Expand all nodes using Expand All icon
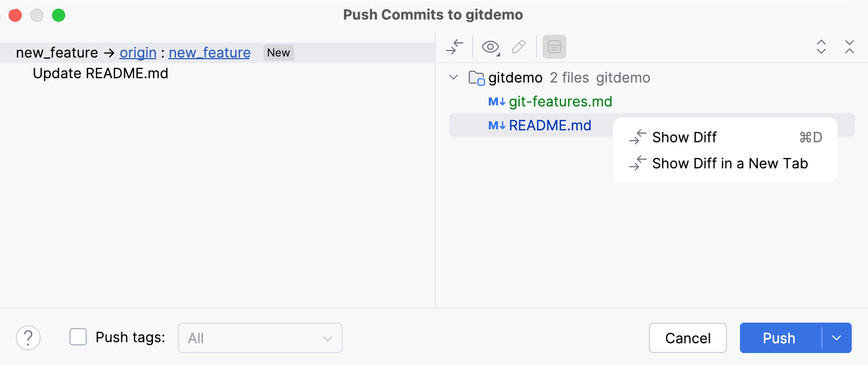Viewport: 868px width, 365px height. tap(821, 48)
